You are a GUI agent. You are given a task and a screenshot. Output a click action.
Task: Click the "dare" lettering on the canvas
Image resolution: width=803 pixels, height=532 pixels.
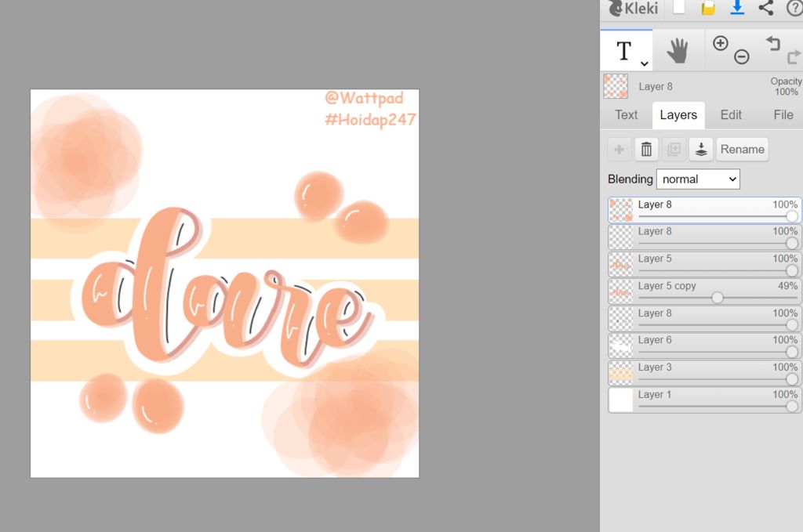(229, 289)
